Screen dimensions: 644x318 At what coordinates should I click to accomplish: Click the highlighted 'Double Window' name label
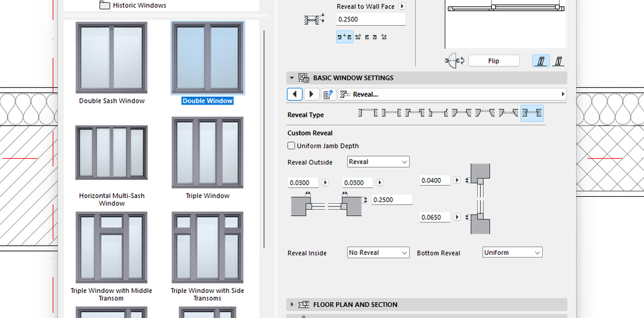[208, 101]
